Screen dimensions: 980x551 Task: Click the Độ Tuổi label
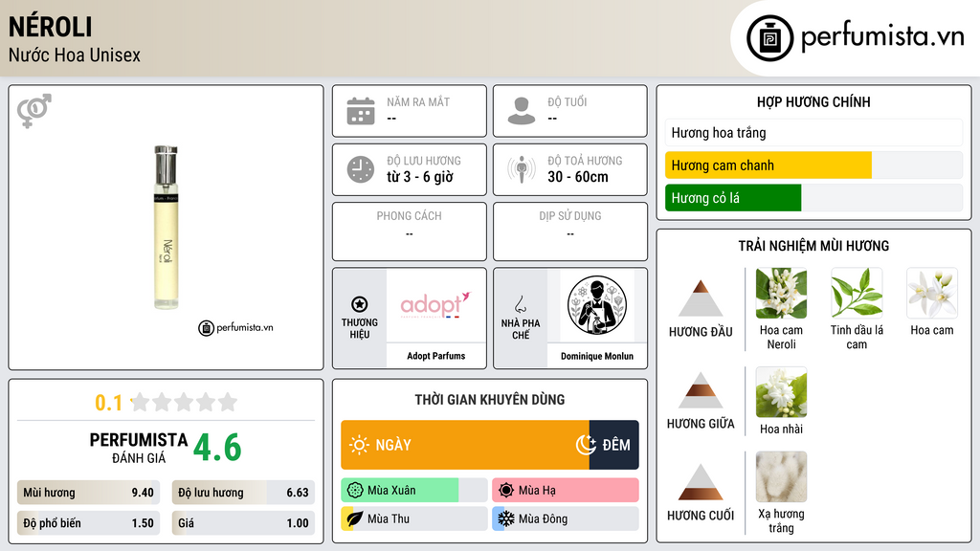click(x=568, y=101)
